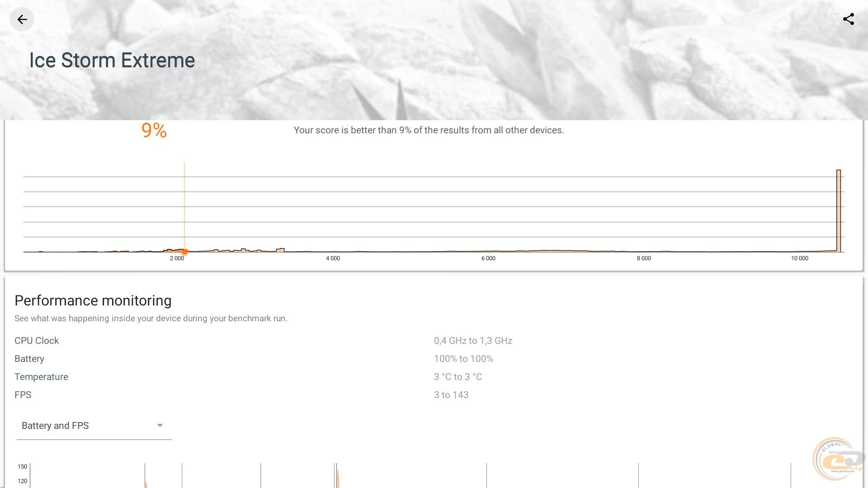
Task: Click the Temperature row label
Action: [41, 377]
